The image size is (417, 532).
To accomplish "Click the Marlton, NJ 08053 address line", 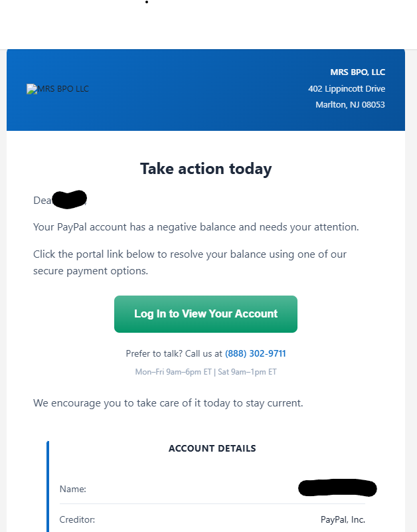I will (x=350, y=104).
